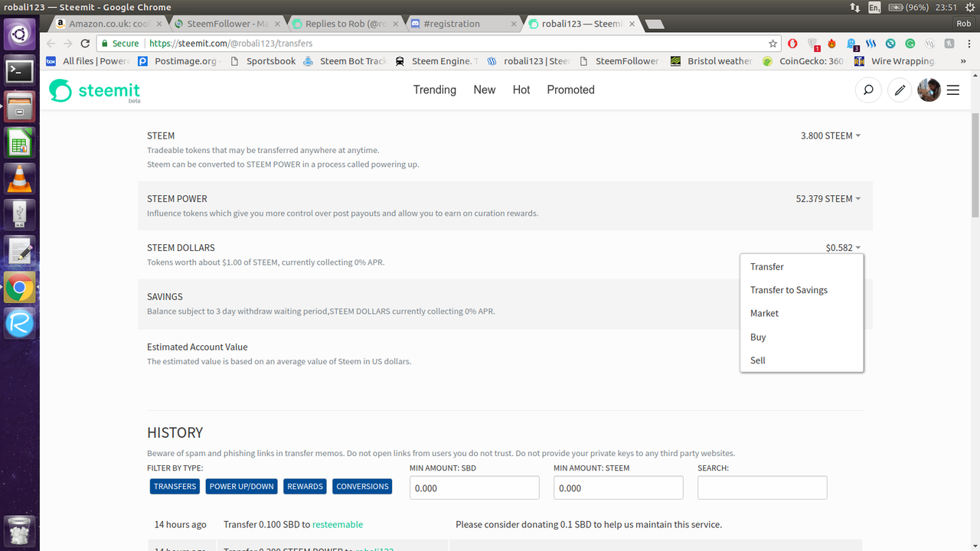
Task: Go to Trending posts
Action: [x=435, y=90]
